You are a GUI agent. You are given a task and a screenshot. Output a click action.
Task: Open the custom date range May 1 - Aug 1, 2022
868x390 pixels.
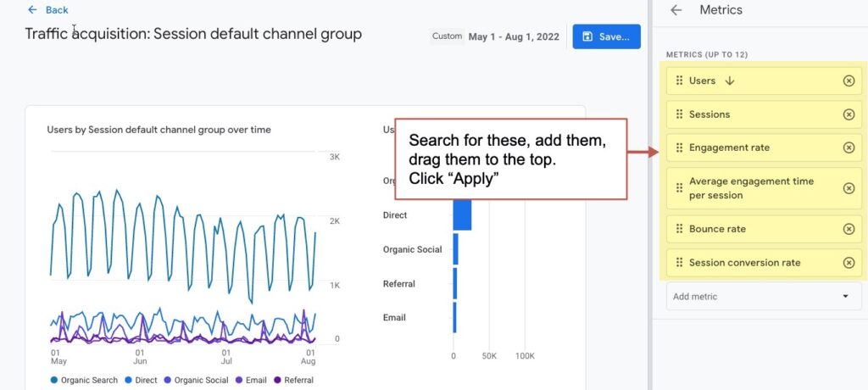tap(514, 36)
